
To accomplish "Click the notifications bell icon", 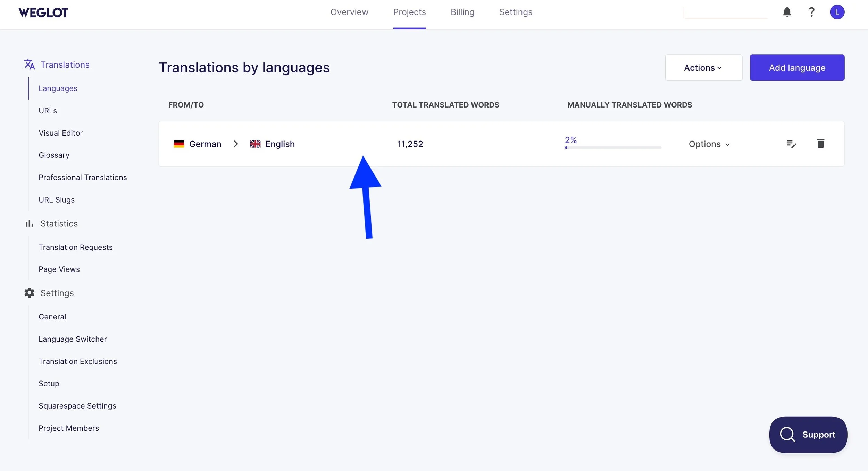I will (x=787, y=12).
